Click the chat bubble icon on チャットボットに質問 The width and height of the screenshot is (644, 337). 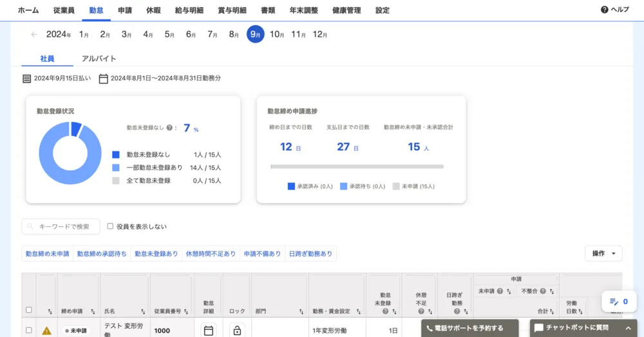539,328
